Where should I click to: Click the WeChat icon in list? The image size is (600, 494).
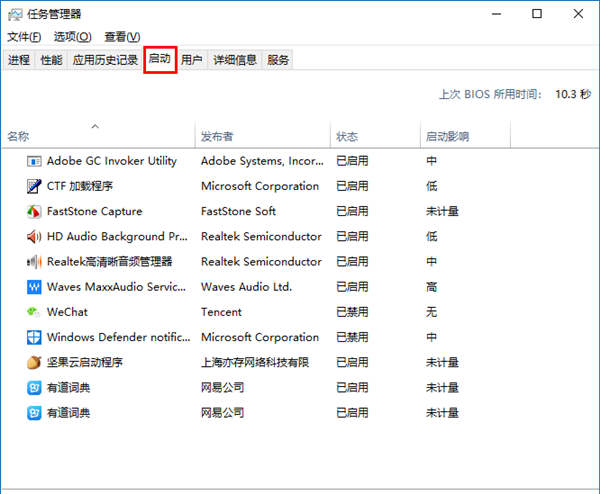coord(34,312)
